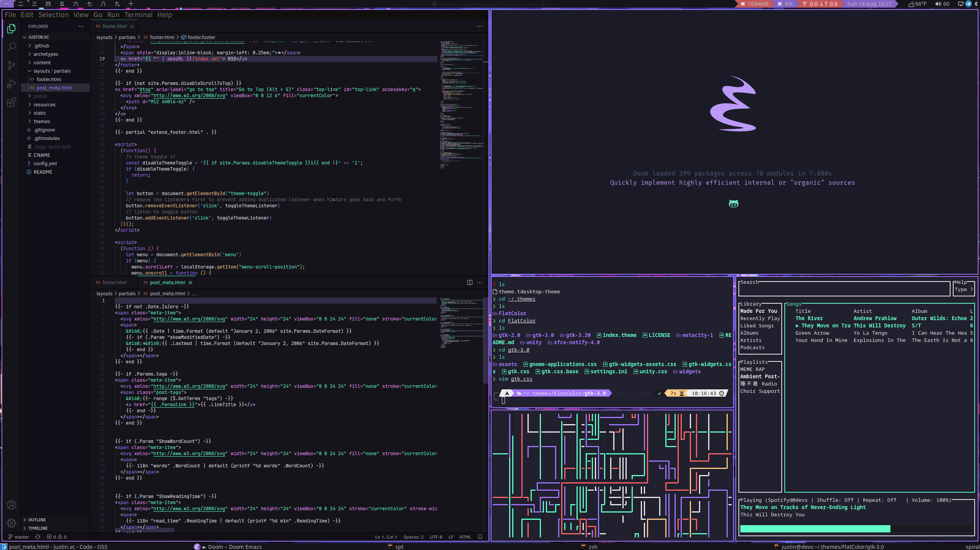980x550 pixels.
Task: Open notifications bell in status bar
Action: click(480, 537)
